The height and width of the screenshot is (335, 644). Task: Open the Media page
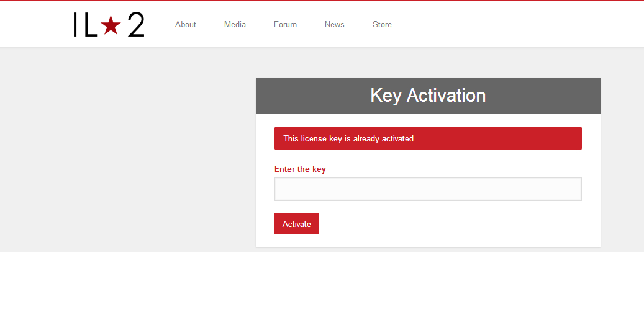click(235, 25)
